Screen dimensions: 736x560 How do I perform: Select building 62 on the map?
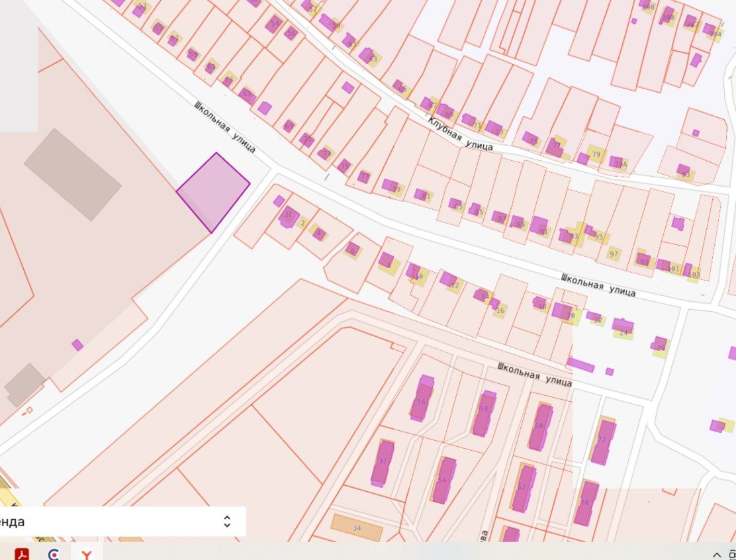tap(524, 489)
